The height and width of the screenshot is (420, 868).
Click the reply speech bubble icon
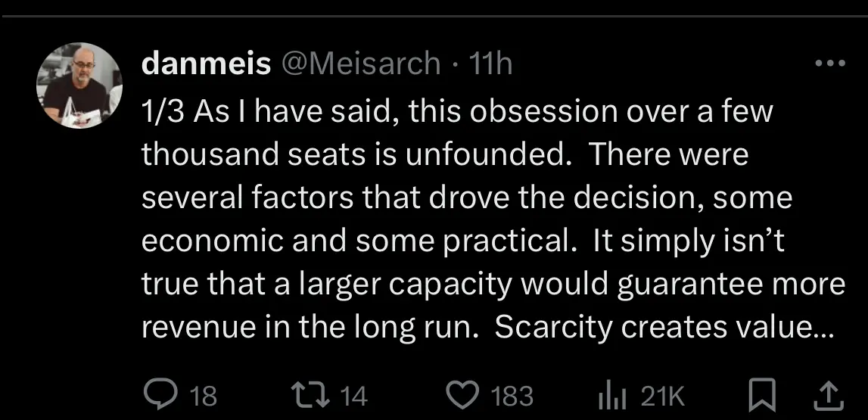click(x=158, y=395)
